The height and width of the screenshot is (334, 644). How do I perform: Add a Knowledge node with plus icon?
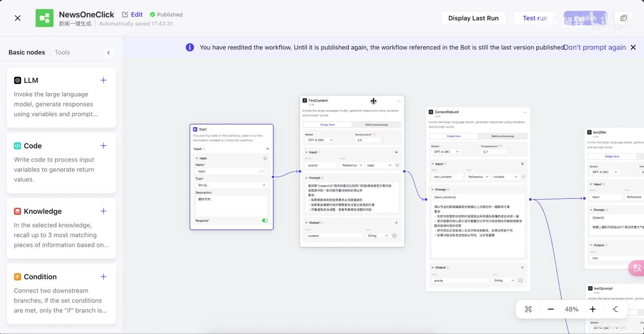click(103, 211)
